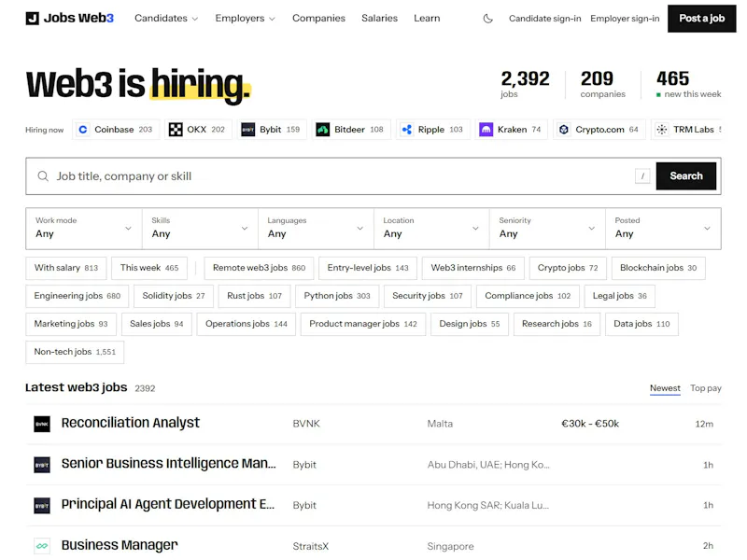This screenshot has height=560, width=747.
Task: Open Senior Business Intelligence job listing
Action: pos(373,465)
